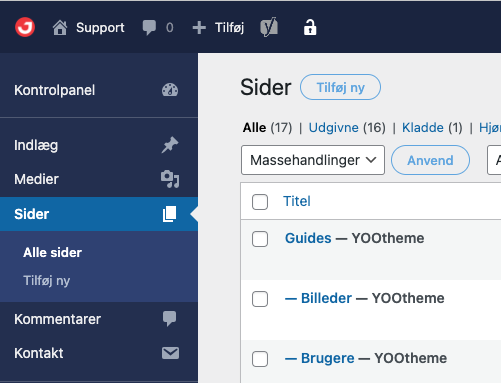Click the Tilføj ny button beside Sider heading
The width and height of the screenshot is (501, 383).
(x=340, y=87)
